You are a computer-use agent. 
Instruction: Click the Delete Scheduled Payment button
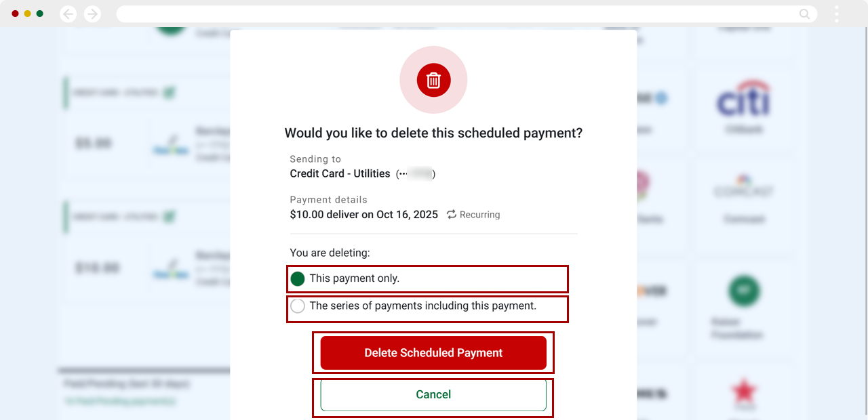pos(433,352)
